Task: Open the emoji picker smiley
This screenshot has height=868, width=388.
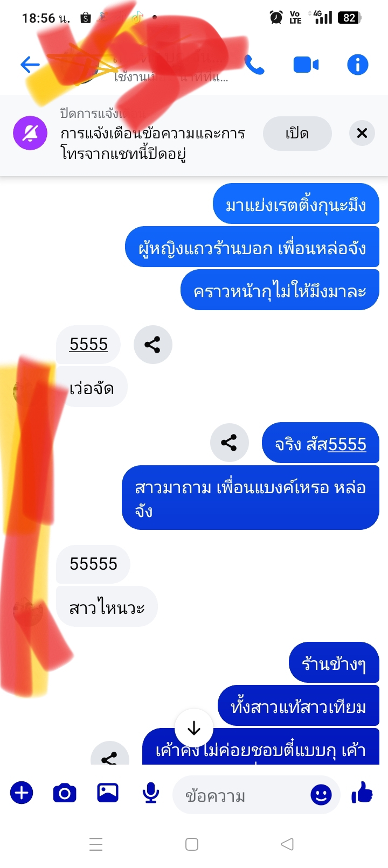Action: click(x=321, y=795)
